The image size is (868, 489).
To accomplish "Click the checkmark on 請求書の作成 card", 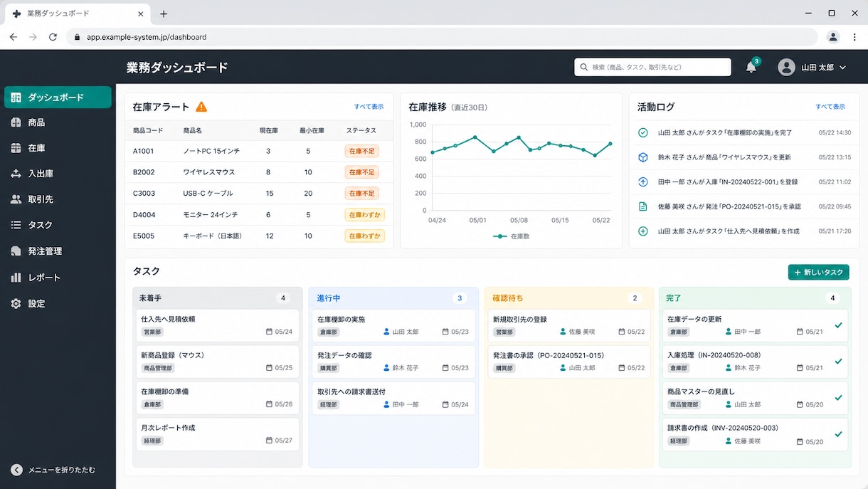I will pyautogui.click(x=838, y=434).
